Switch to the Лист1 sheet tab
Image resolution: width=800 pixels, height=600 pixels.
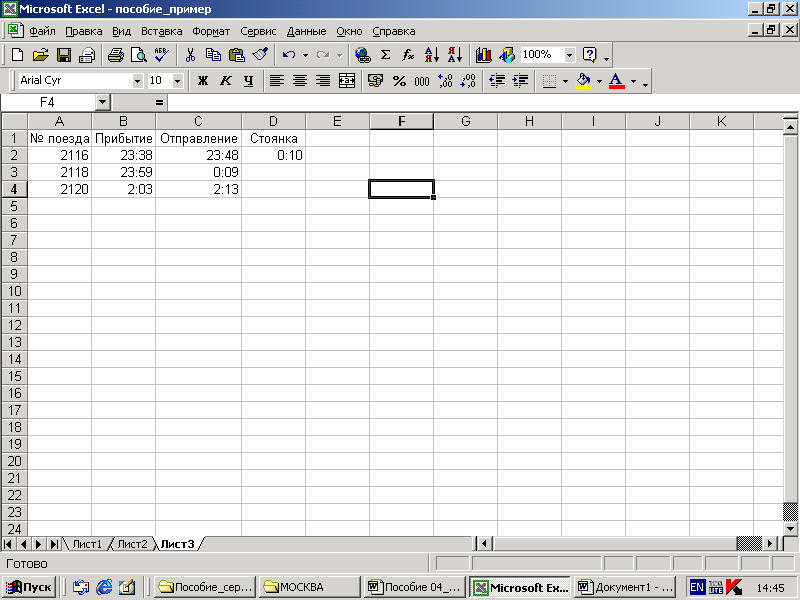(x=87, y=544)
